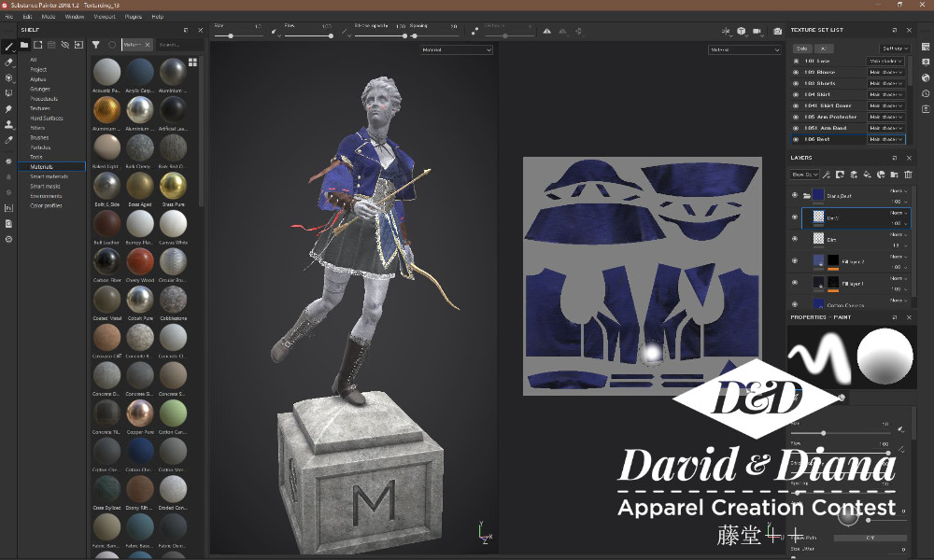
Task: Toggle visibility of 05 Arm Protector texture set
Action: click(x=796, y=118)
